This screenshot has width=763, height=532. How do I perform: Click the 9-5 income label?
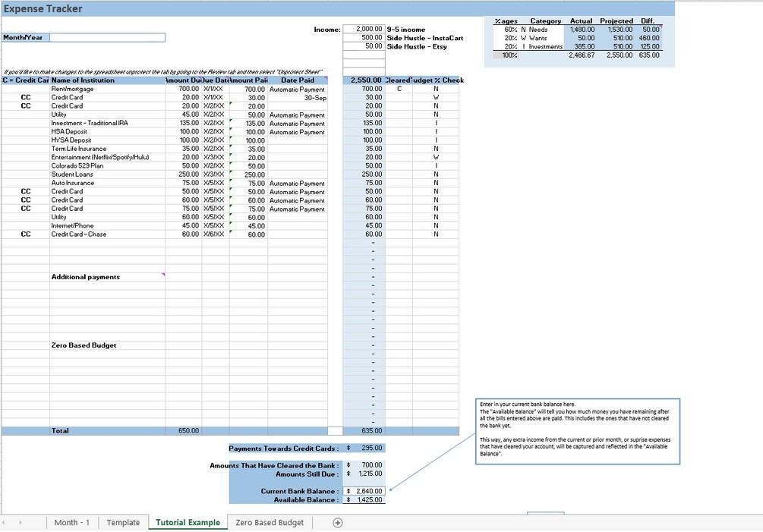pos(406,30)
